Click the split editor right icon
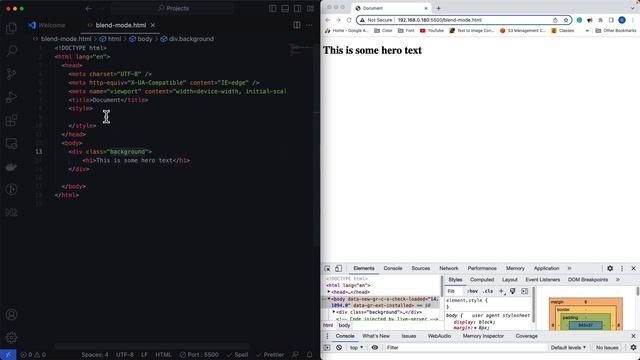The height and width of the screenshot is (360, 640). (297, 25)
